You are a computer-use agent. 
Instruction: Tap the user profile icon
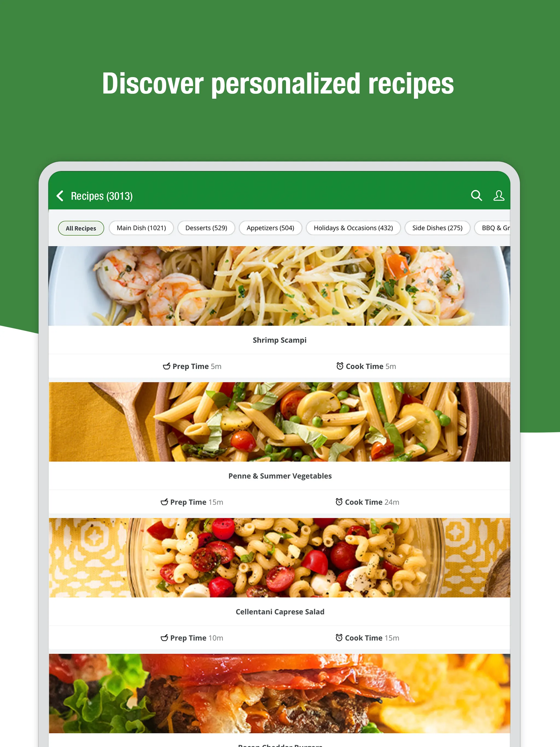[x=499, y=196]
